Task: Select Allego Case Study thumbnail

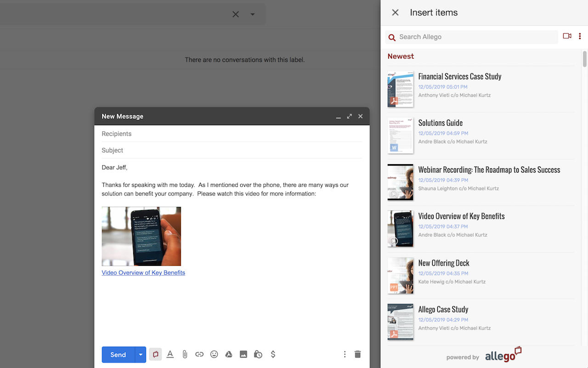Action: pos(401,322)
